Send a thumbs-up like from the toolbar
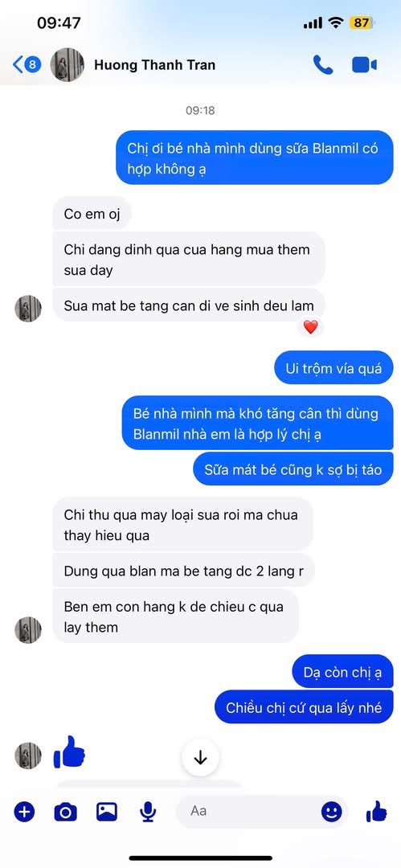 pos(376,812)
